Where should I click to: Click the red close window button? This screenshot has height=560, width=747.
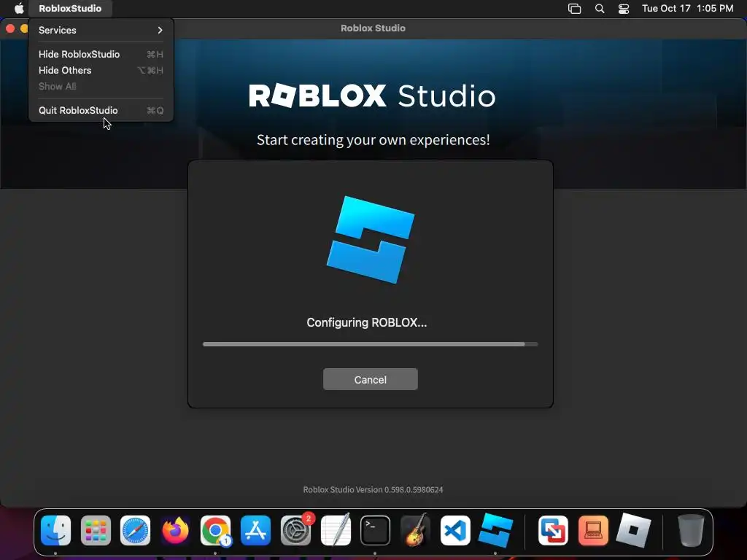(10, 28)
